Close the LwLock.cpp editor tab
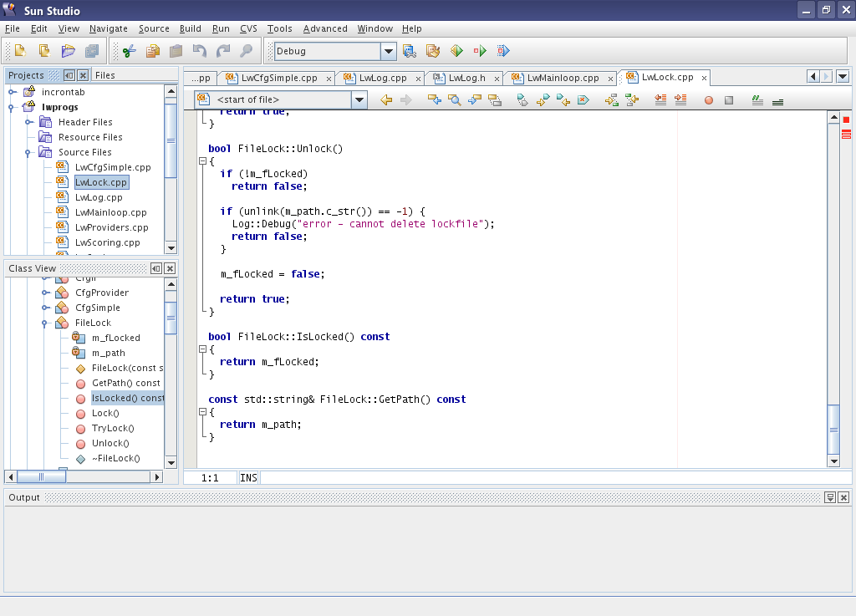Screen dimensions: 856x616 pos(704,78)
